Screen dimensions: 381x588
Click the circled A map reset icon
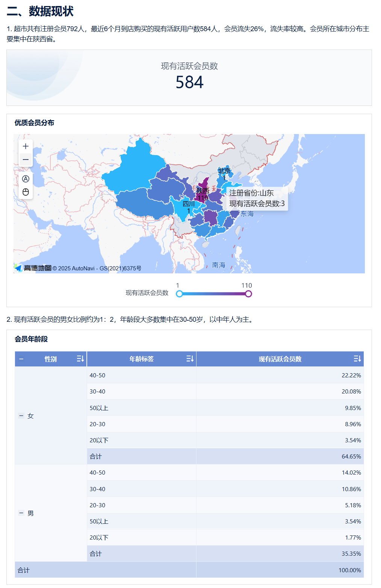[x=26, y=179]
